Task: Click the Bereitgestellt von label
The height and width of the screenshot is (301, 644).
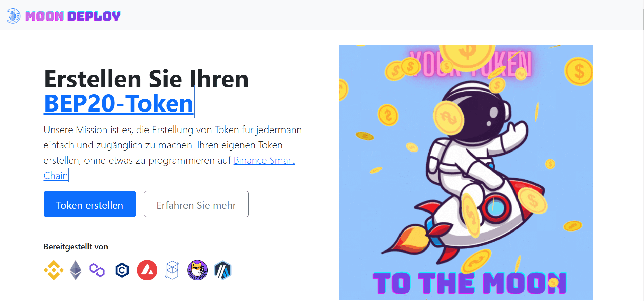Action: click(76, 247)
